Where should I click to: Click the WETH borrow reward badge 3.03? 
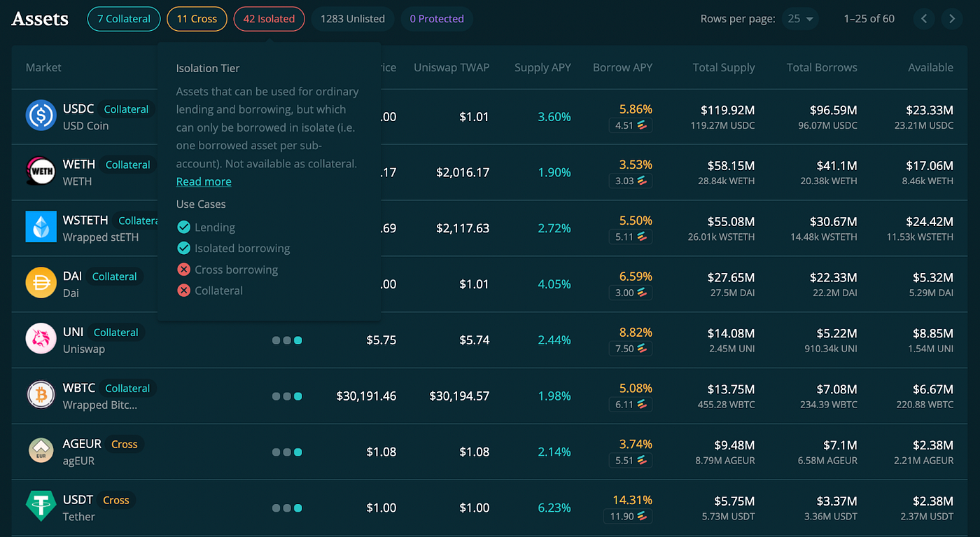click(x=630, y=181)
